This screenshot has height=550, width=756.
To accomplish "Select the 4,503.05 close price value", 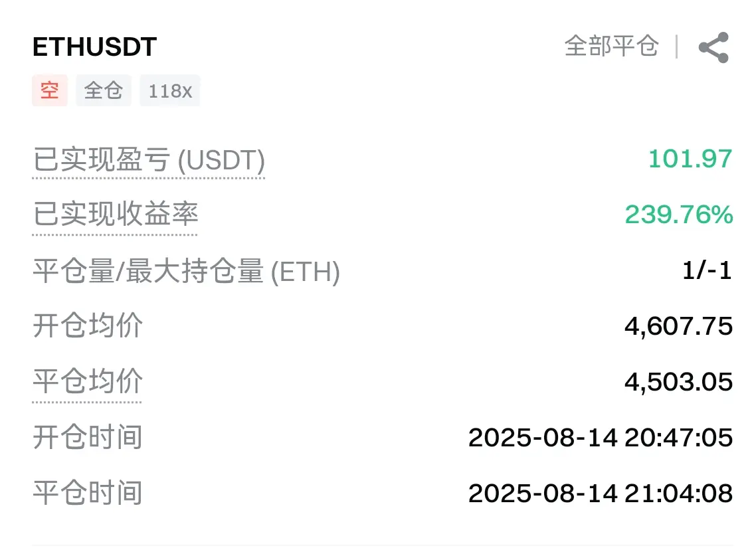I will 678,382.
